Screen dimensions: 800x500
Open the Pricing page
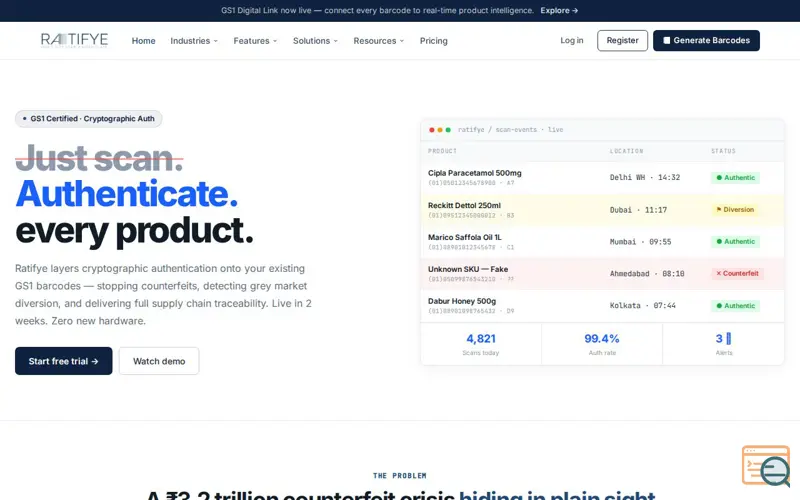433,40
